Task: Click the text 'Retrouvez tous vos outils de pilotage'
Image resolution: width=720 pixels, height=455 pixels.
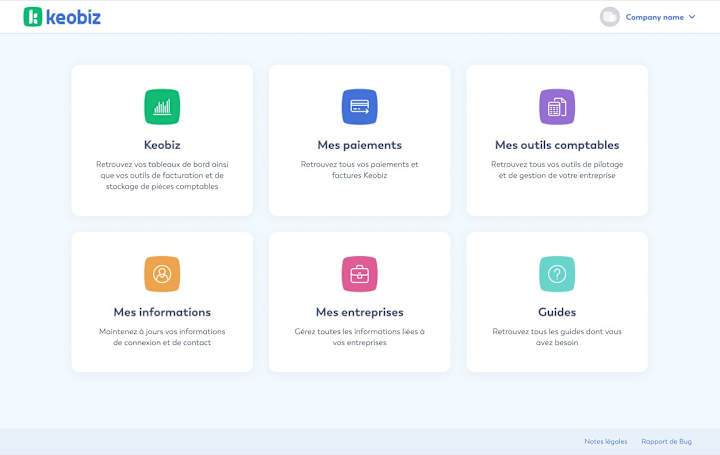Action: pos(557,164)
